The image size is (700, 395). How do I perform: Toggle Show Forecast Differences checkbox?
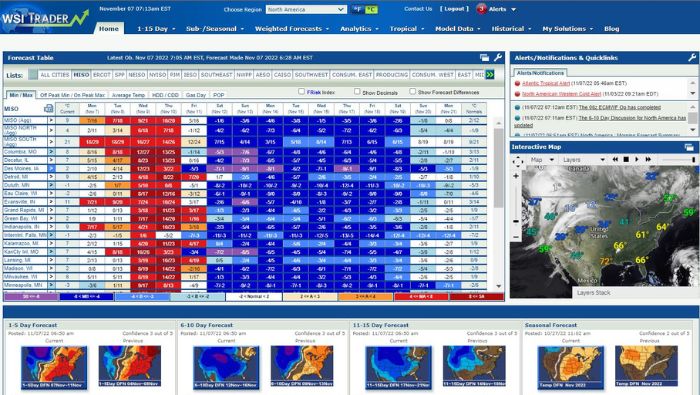coord(412,91)
